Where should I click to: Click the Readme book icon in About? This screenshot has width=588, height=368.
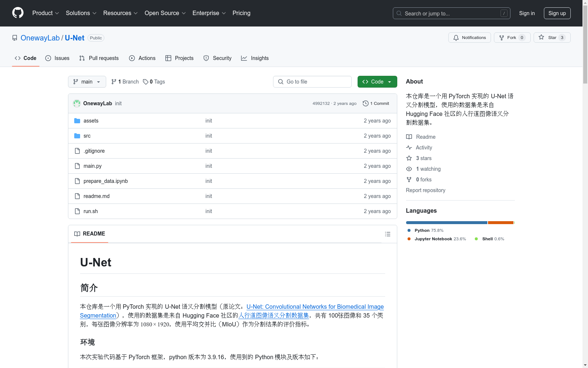(x=409, y=137)
